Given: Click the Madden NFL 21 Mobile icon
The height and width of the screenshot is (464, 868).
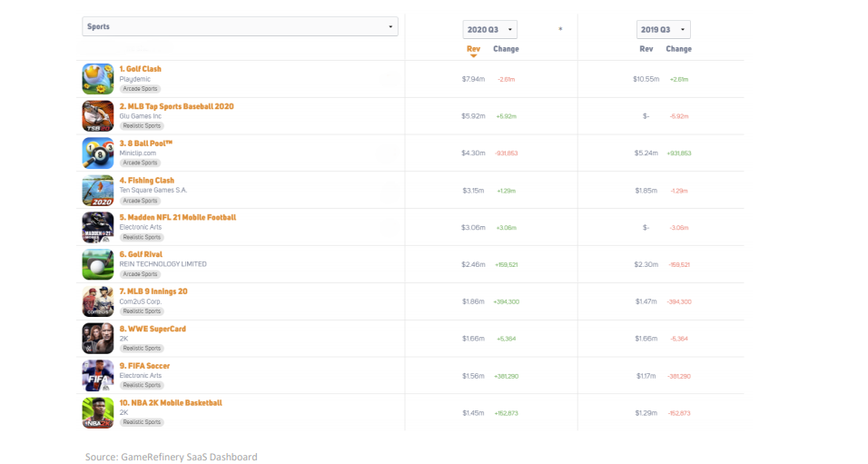Looking at the screenshot, I should pyautogui.click(x=98, y=227).
